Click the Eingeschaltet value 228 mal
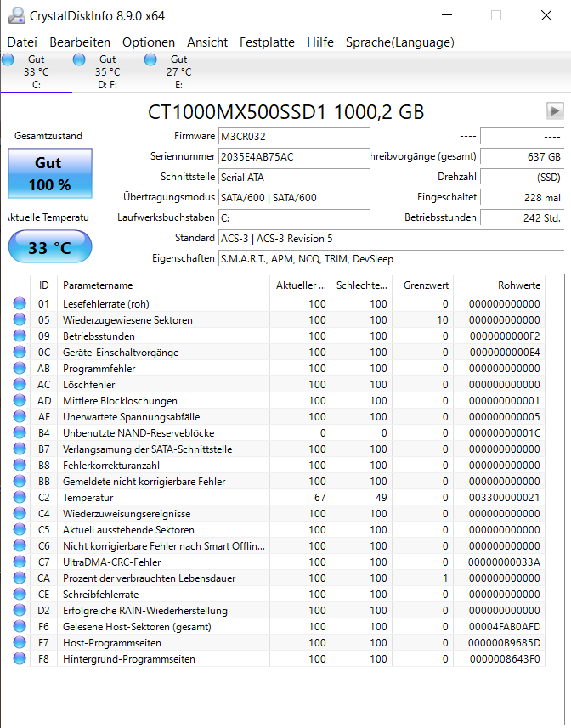The width and height of the screenshot is (571, 728). tap(523, 198)
